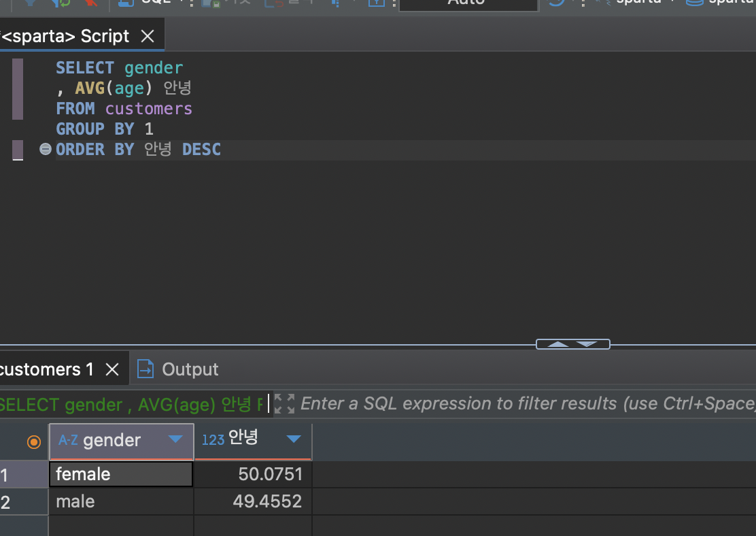The image size is (756, 536).
Task: Click the 'female' cell
Action: [x=121, y=474]
